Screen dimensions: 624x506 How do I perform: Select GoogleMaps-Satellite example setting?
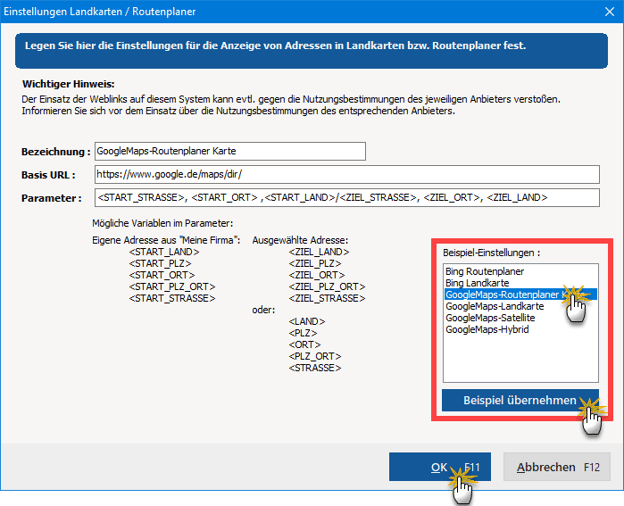pos(490,318)
